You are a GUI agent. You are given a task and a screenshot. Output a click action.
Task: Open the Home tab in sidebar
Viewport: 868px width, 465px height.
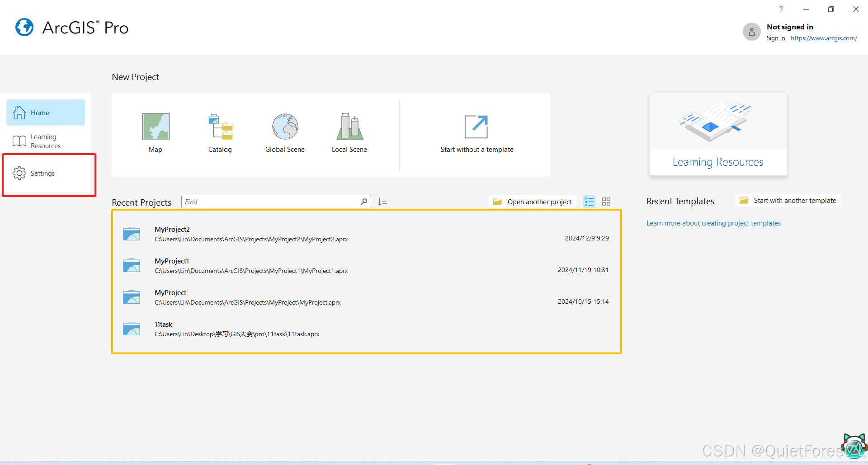pyautogui.click(x=46, y=113)
